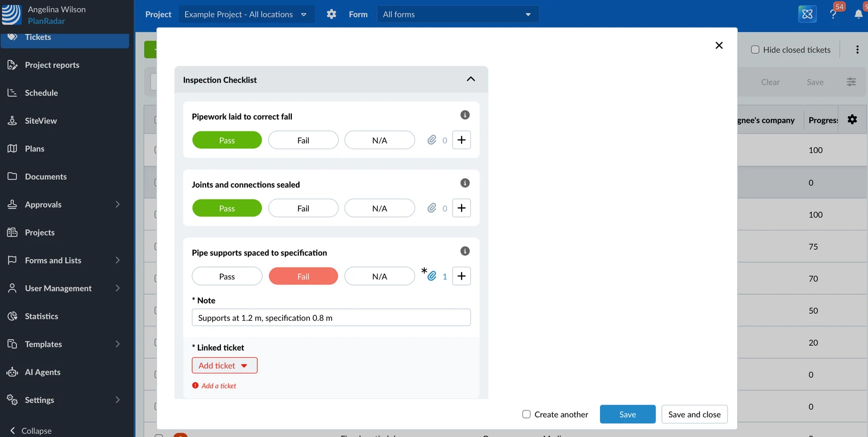868x437 pixels.
Task: Expand Forms and Lists submenu
Action: [x=118, y=260]
